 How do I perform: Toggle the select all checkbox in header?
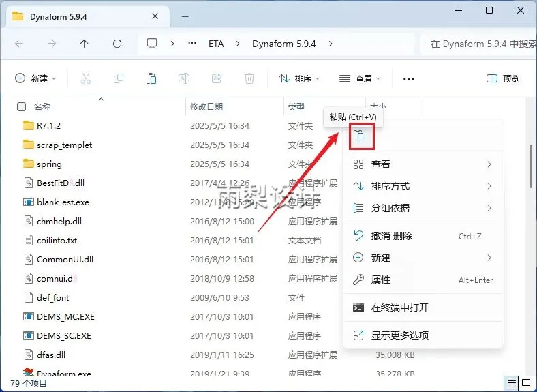21,107
